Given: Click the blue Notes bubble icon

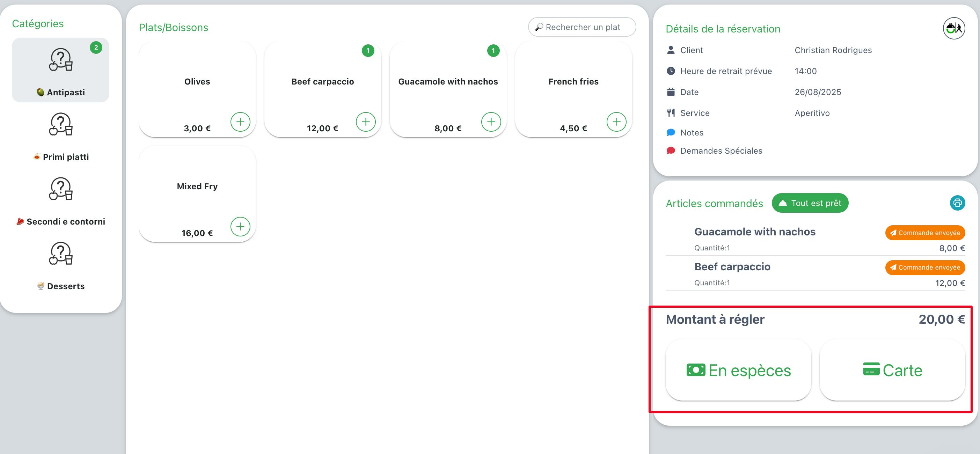Looking at the screenshot, I should click(671, 132).
